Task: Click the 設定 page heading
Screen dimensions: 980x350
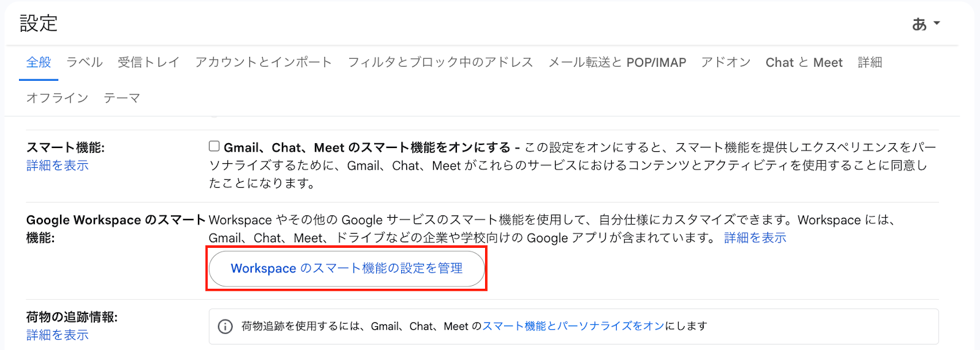Action: pyautogui.click(x=39, y=24)
